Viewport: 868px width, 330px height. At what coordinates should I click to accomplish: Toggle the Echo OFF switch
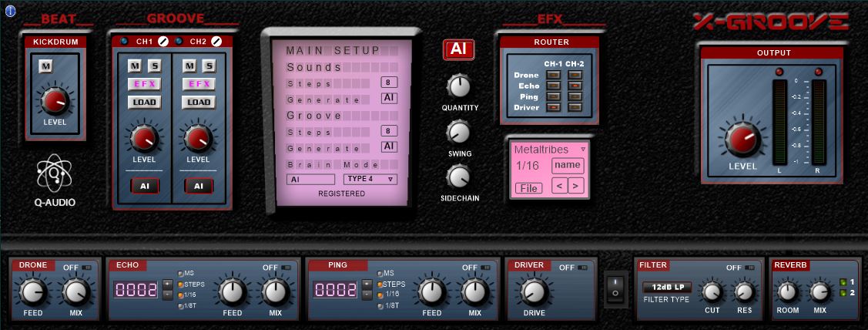[x=287, y=268]
